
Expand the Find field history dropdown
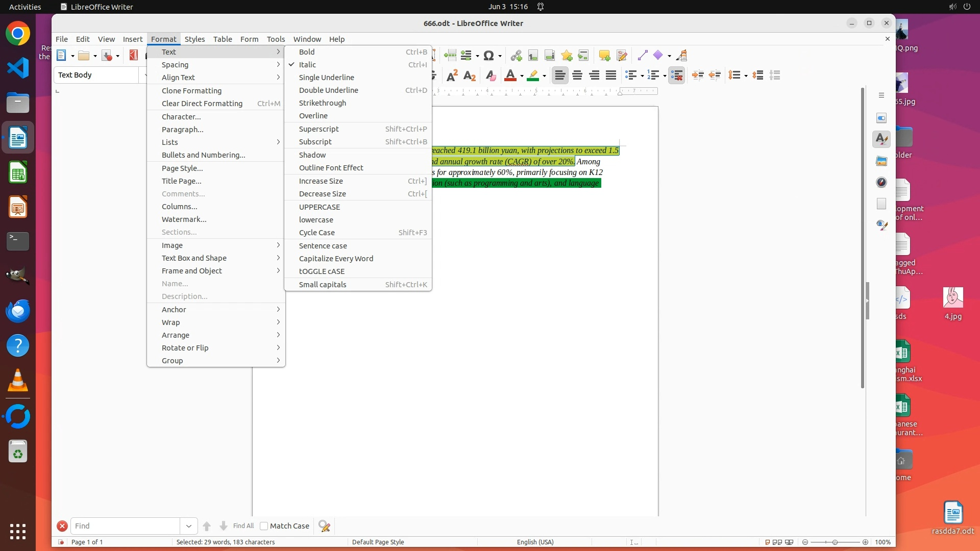pos(188,526)
